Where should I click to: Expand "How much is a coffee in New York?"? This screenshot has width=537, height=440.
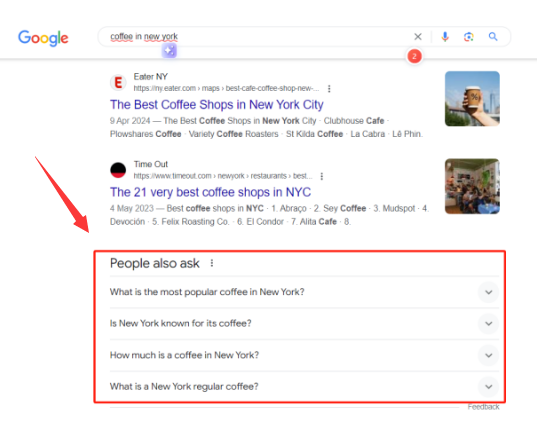(304, 355)
